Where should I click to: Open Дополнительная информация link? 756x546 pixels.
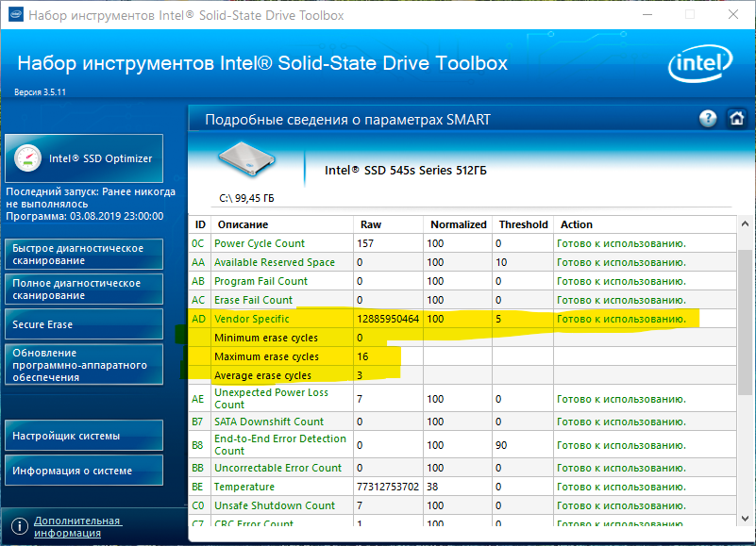coord(77,526)
